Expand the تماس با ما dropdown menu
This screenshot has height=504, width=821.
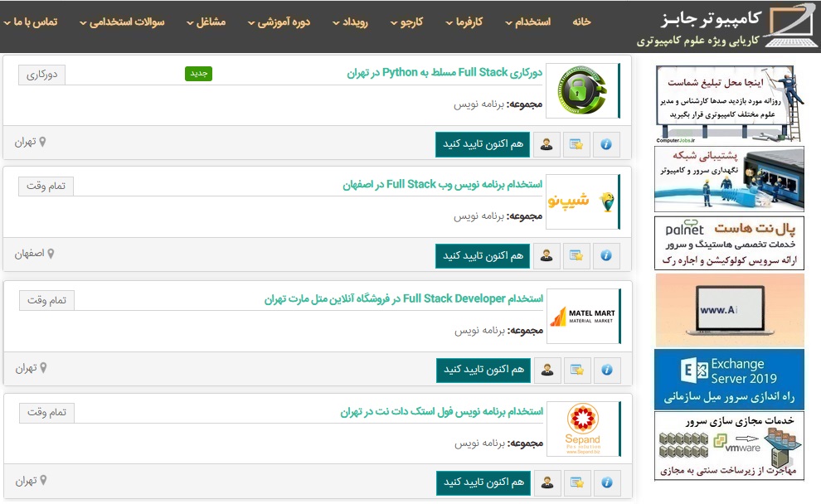point(31,22)
